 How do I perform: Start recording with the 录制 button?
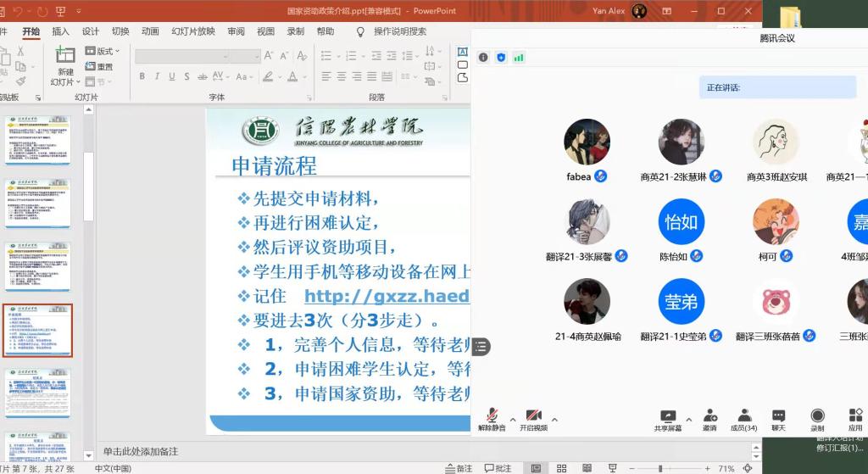(x=817, y=418)
